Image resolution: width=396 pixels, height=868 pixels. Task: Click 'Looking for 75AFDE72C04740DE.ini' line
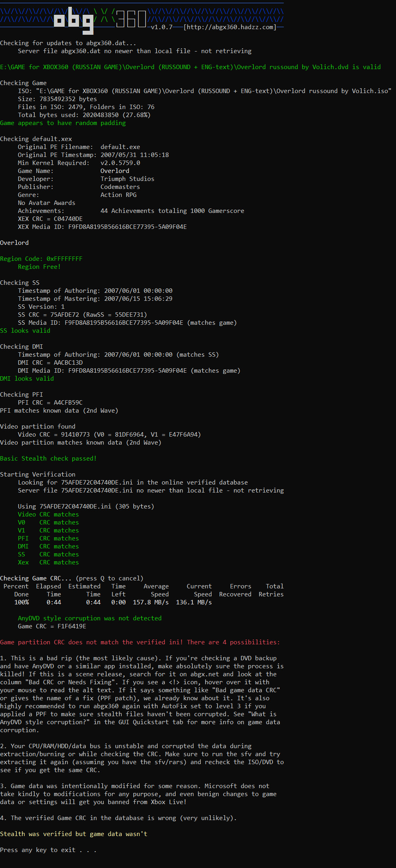pos(133,483)
